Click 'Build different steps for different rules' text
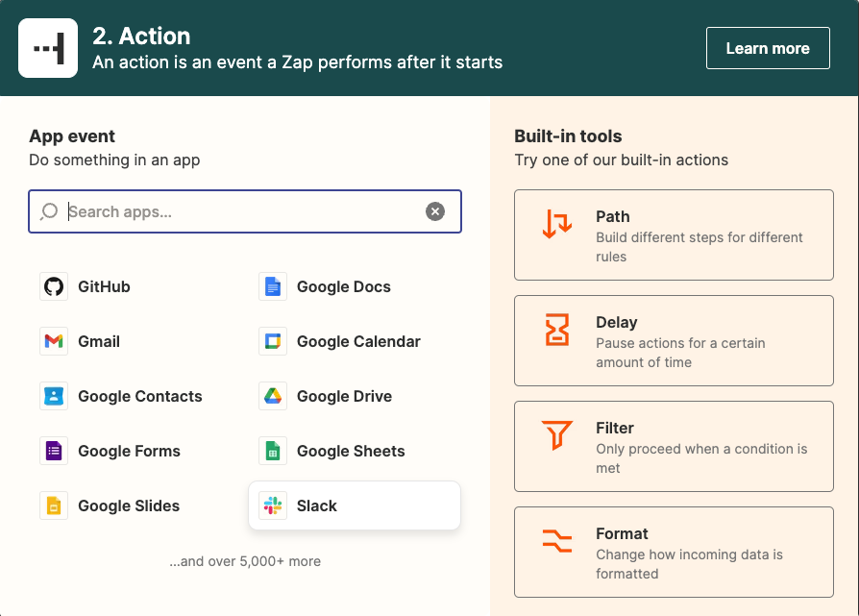 699,247
